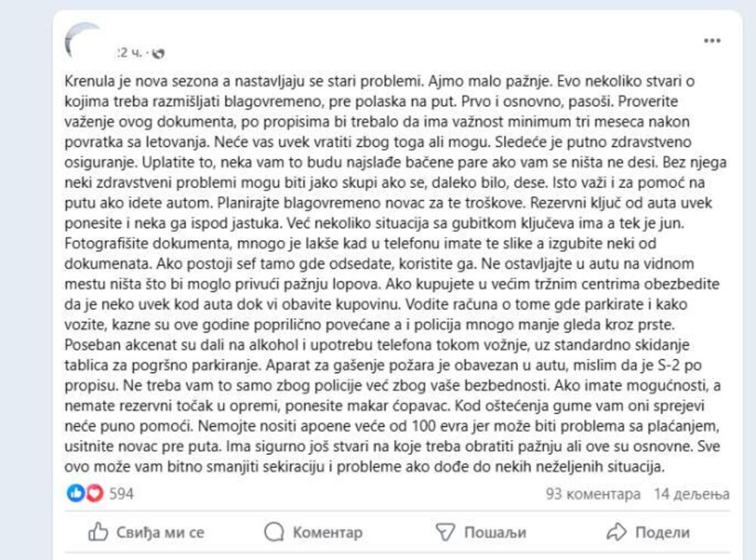Screen dimensions: 756x560
Task: Click the thumbs-up outline icon
Action: [98, 532]
